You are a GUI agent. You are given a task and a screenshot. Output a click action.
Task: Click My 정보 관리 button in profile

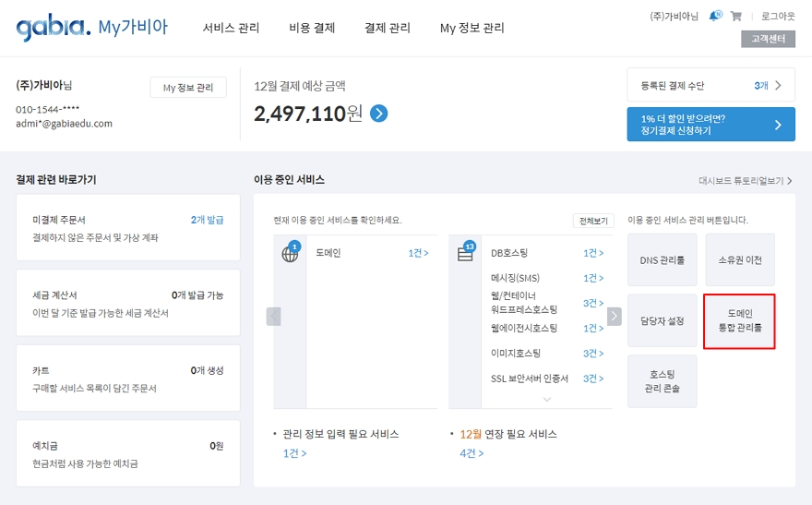pos(188,88)
